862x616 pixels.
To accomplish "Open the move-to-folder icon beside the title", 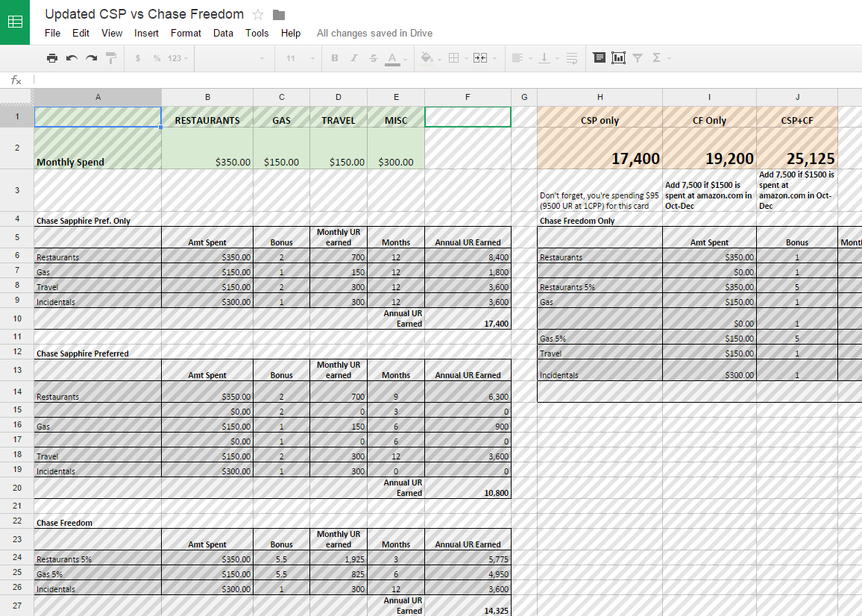I will click(x=279, y=15).
